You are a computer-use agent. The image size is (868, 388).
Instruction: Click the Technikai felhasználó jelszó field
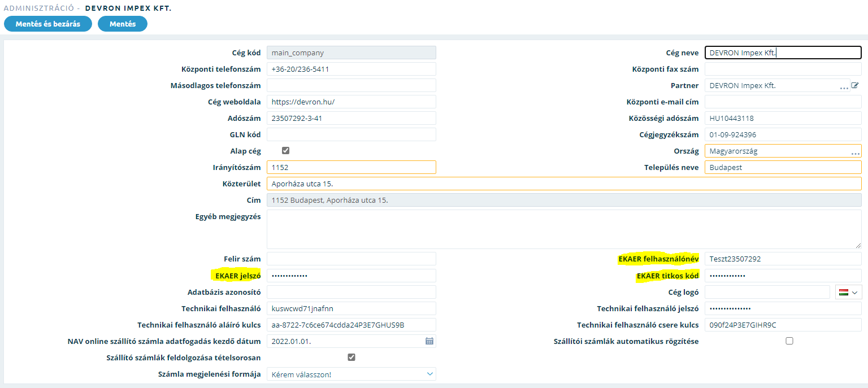[783, 308]
